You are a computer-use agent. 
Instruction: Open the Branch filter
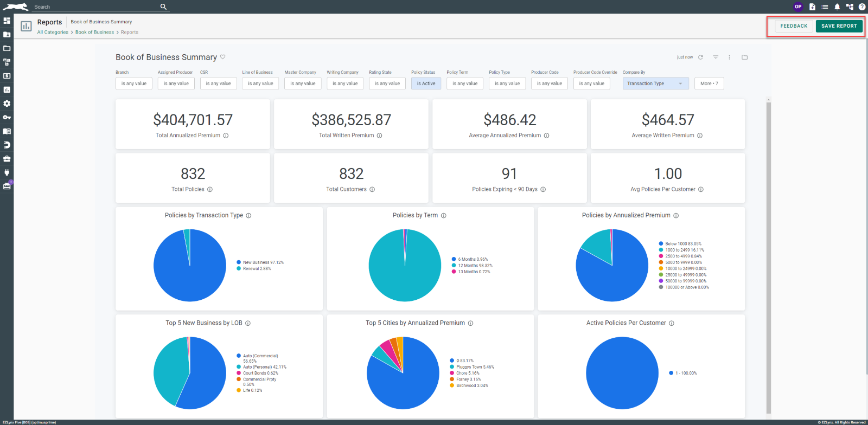coord(134,83)
